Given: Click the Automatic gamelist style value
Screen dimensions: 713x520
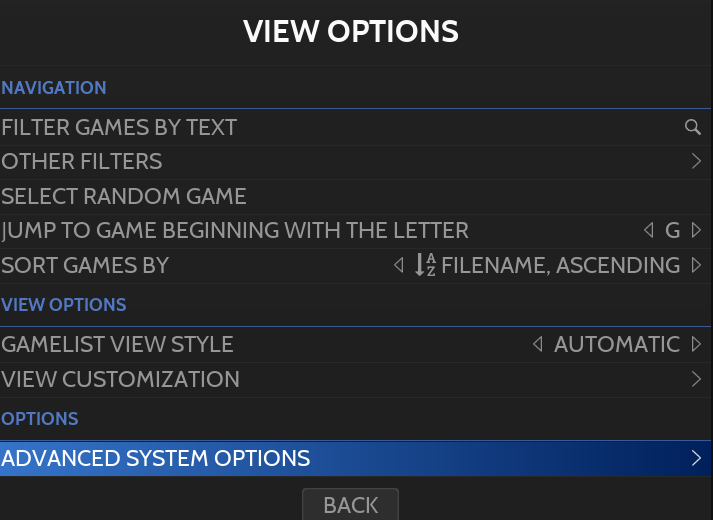Looking at the screenshot, I should (x=617, y=344).
